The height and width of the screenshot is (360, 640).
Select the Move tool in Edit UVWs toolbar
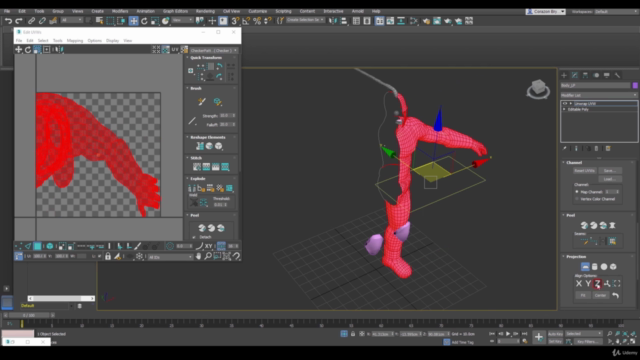tap(18, 49)
